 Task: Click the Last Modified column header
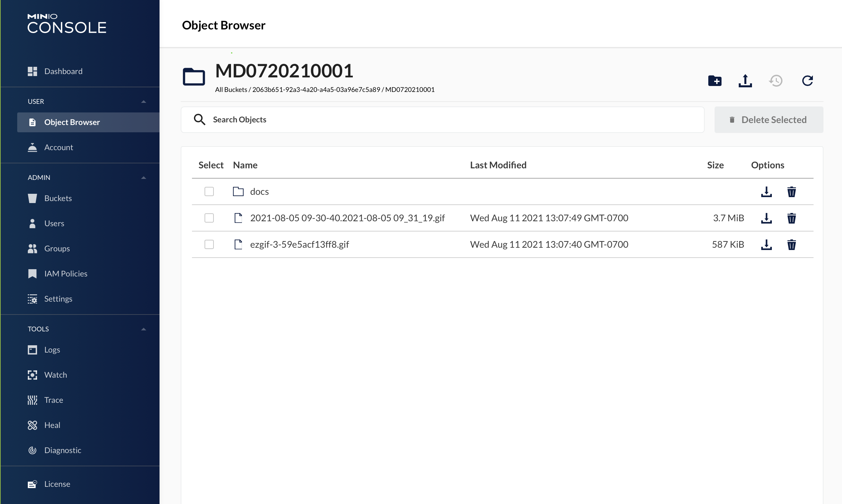498,165
